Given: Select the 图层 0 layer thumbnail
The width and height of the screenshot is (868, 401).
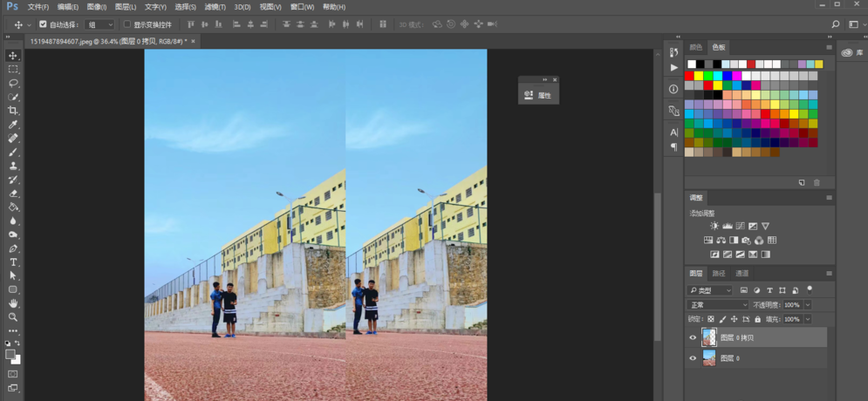Looking at the screenshot, I should pos(709,358).
